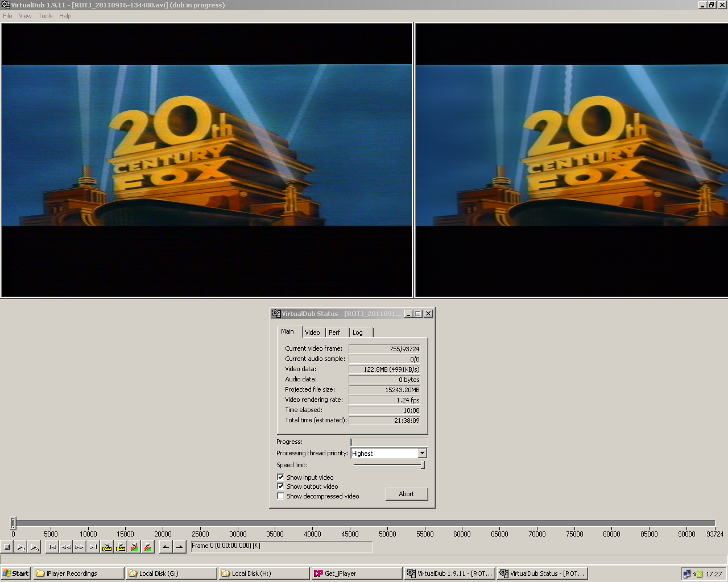This screenshot has width=728, height=582.
Task: Click the input playback button
Action: (21, 547)
